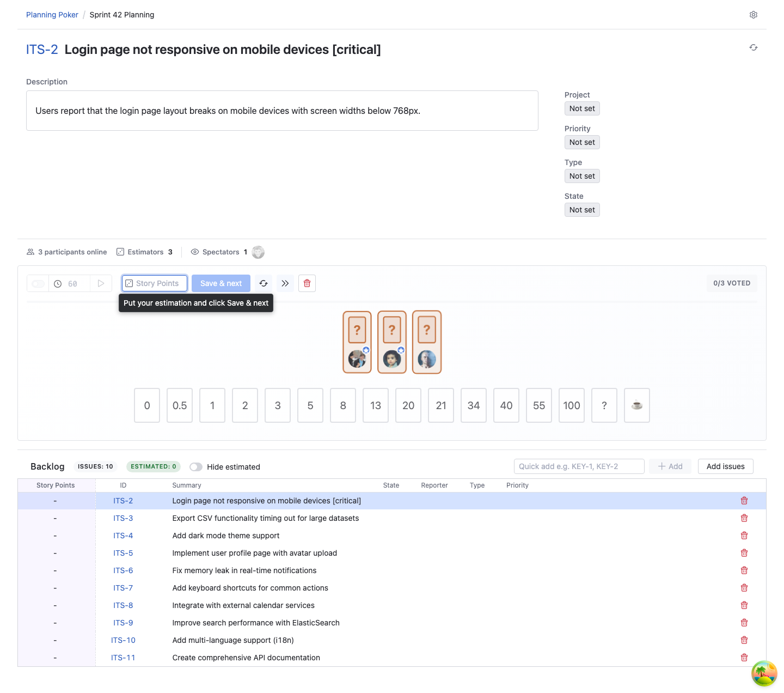784x693 pixels.
Task: Remove ITS-10 from backlog with trash icon
Action: [744, 640]
